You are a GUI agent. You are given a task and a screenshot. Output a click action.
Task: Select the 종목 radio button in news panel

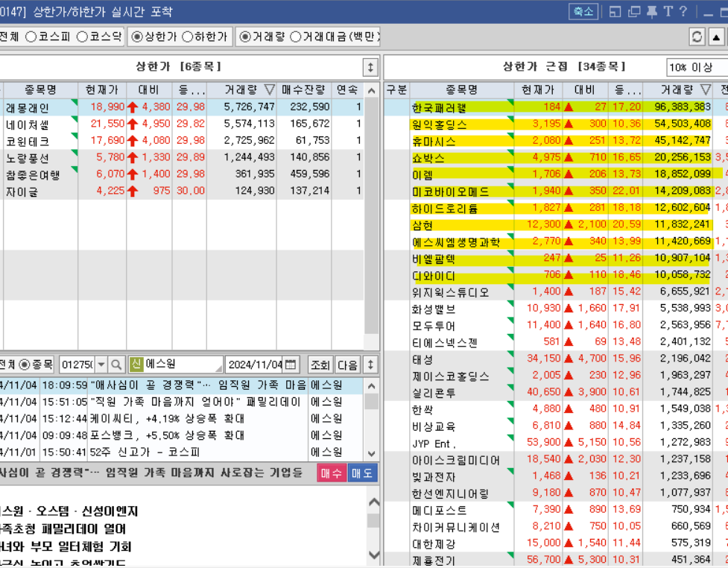pos(25,365)
